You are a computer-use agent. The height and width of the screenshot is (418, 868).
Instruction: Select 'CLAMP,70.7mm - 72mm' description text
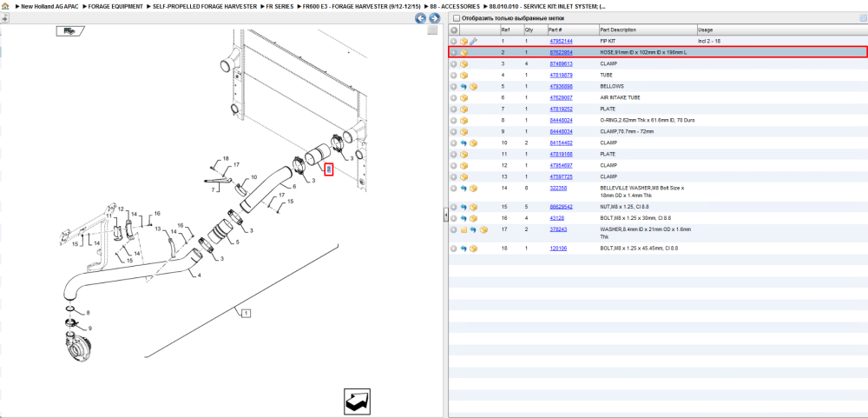click(x=628, y=132)
